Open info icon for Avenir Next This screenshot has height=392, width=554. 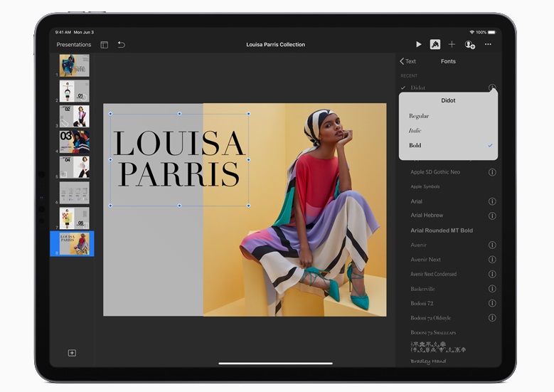(x=492, y=260)
